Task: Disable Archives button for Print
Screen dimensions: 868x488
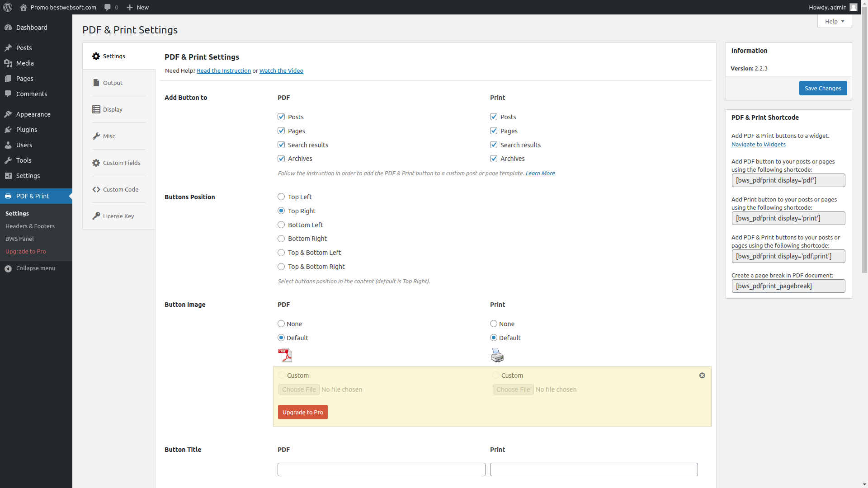Action: coord(493,158)
